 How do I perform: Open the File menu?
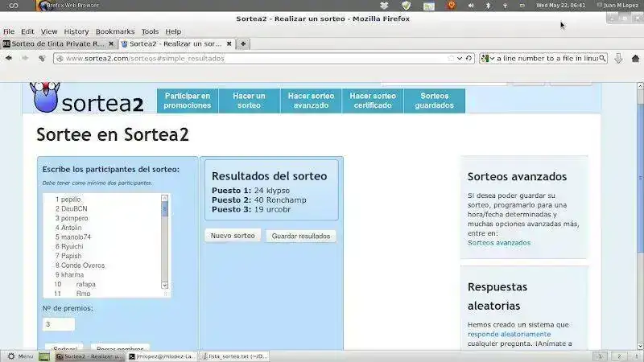coord(9,31)
